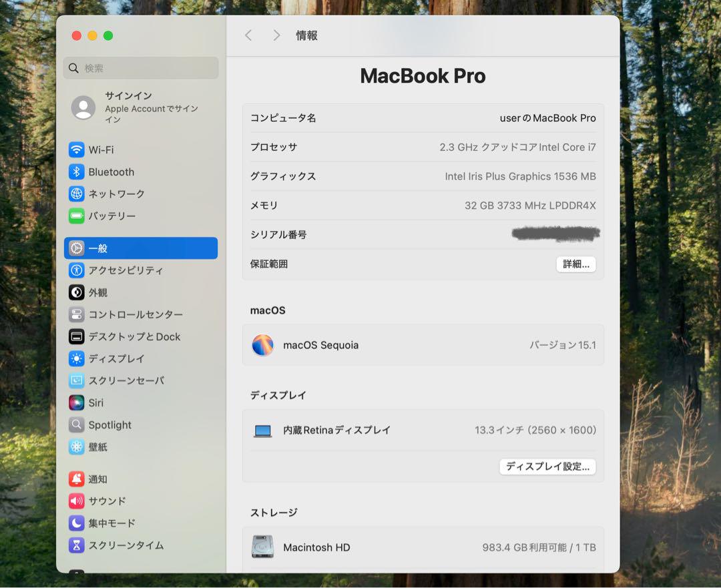
Task: Click the 外観 appearance icon
Action: 76,292
